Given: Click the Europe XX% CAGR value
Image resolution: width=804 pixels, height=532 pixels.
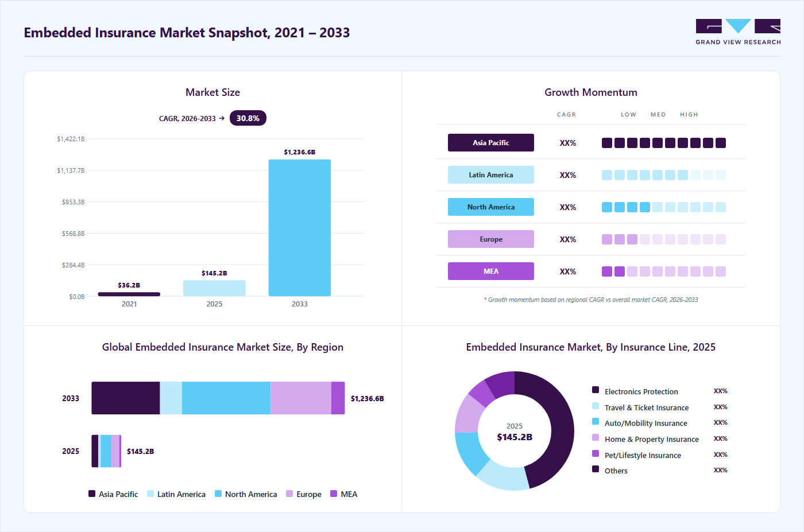Looking at the screenshot, I should coord(568,239).
